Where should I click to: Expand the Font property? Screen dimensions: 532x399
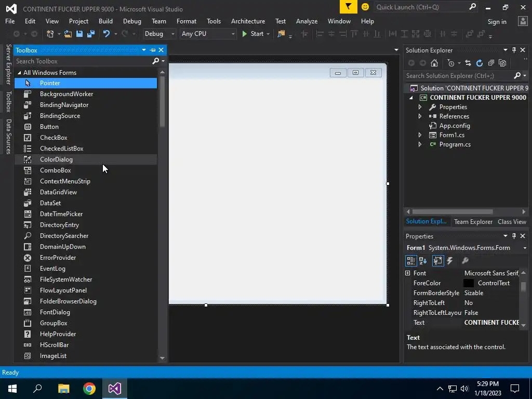tap(408, 273)
